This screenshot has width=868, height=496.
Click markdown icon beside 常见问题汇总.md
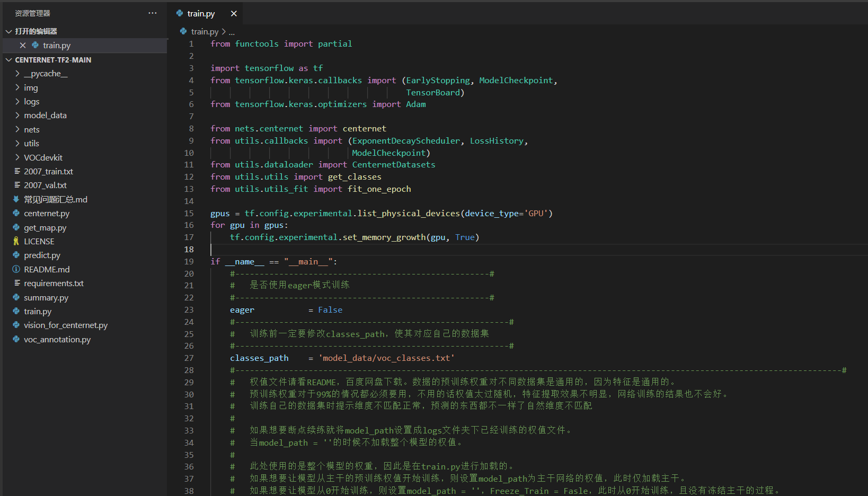16,199
